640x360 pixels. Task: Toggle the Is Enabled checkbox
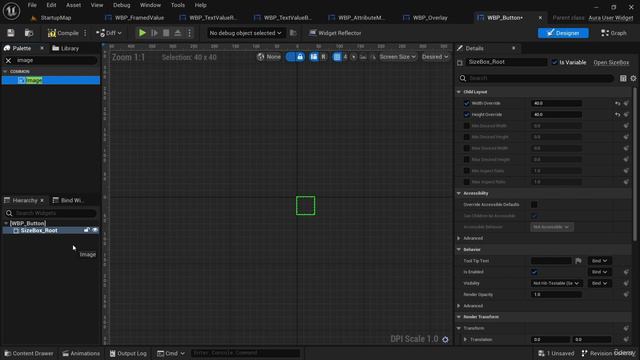[x=534, y=272]
